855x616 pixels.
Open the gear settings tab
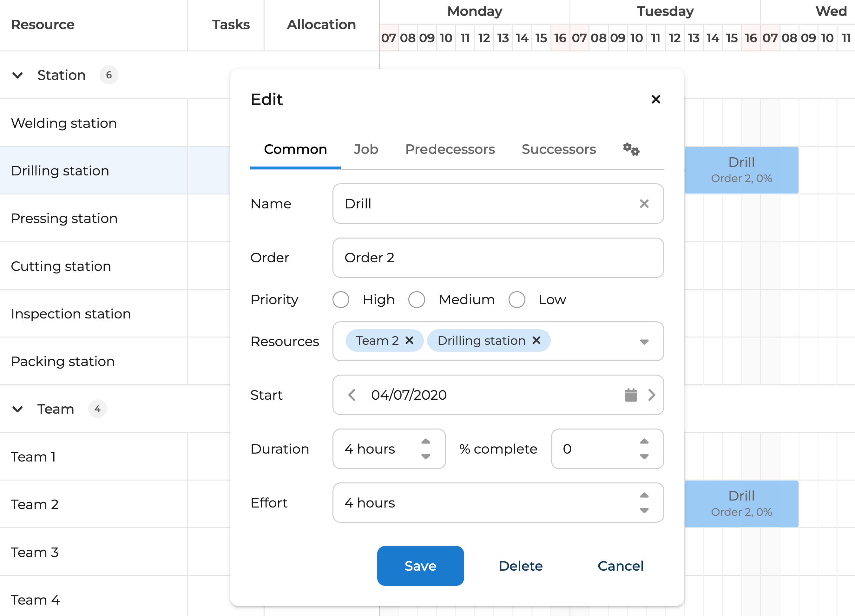click(631, 149)
